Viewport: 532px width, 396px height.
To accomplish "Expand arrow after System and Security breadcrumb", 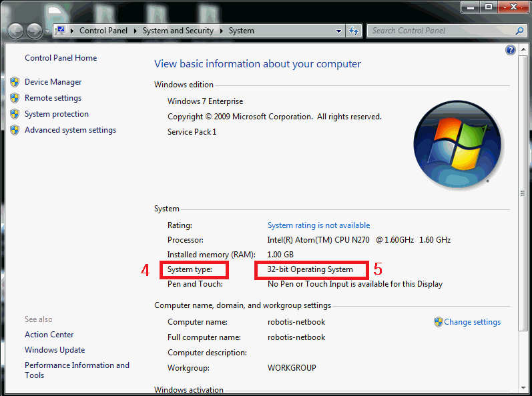I will coord(222,31).
